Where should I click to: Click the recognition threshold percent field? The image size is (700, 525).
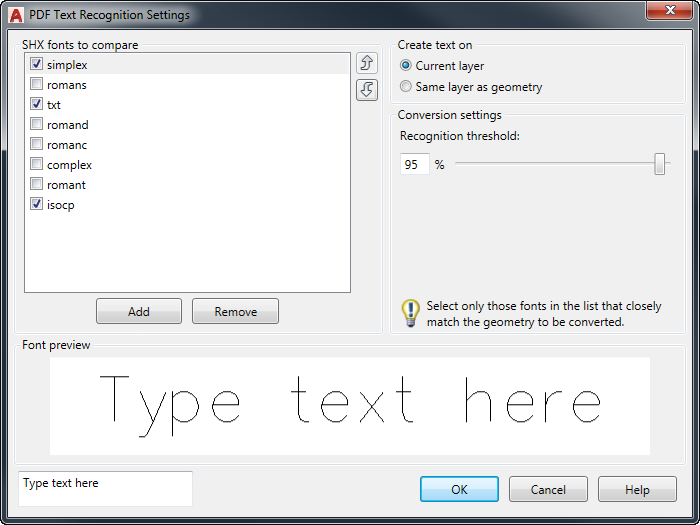pos(415,164)
